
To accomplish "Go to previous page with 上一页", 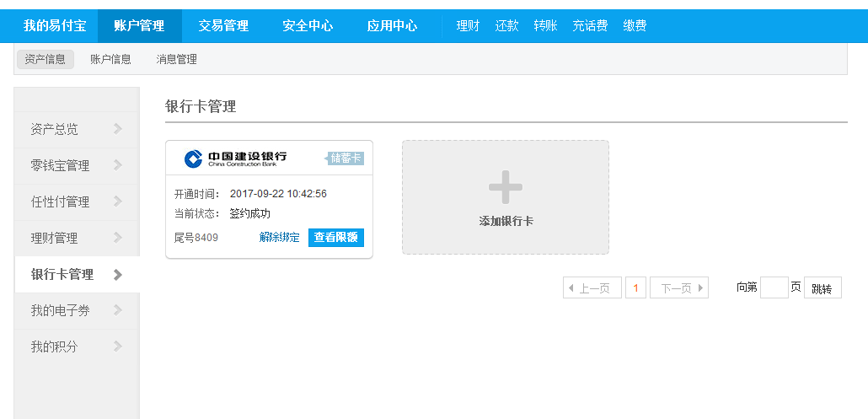I will (x=592, y=287).
